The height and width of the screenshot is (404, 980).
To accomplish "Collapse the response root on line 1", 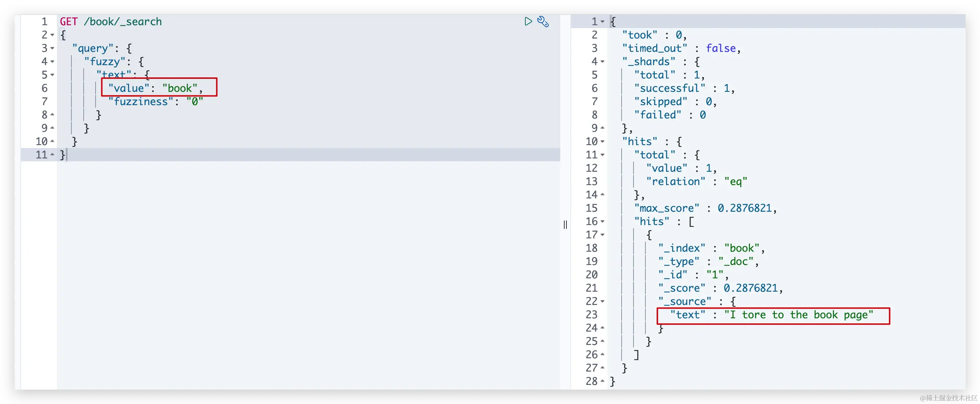I will (x=602, y=22).
